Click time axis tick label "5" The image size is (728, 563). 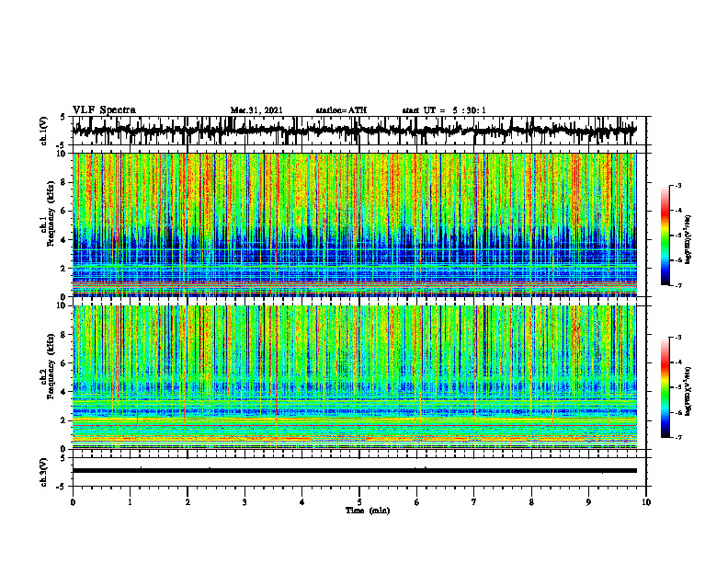tap(359, 502)
